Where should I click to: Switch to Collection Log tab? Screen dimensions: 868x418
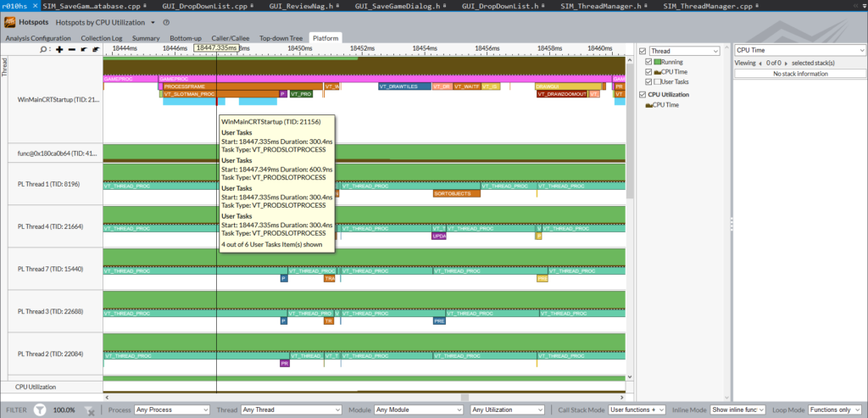point(102,38)
